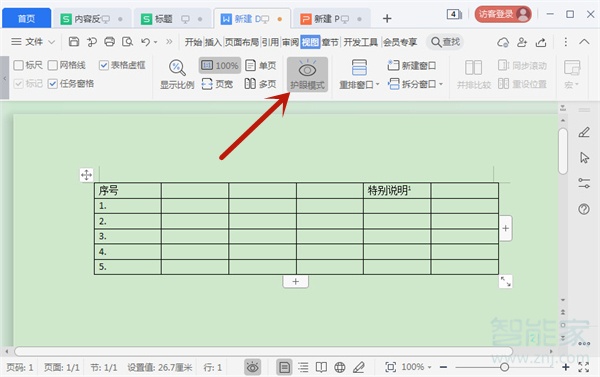Click the vertical scrollbar thumb
Image resolution: width=600 pixels, height=377 pixels.
pyautogui.click(x=563, y=152)
